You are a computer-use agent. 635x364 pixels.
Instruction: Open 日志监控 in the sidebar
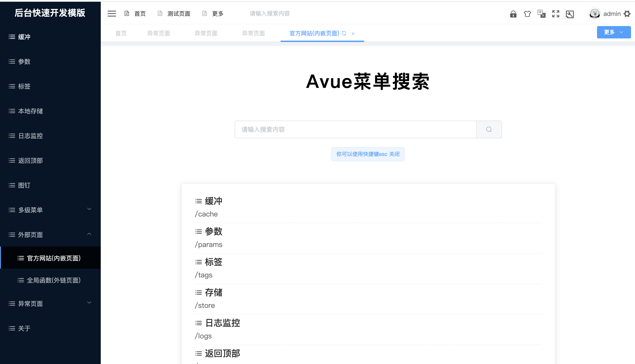(30, 136)
